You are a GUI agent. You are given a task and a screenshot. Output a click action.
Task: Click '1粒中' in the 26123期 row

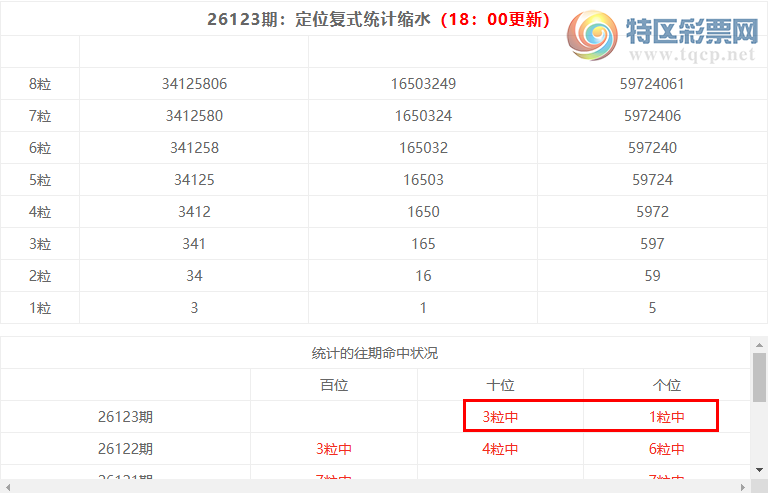click(x=667, y=417)
